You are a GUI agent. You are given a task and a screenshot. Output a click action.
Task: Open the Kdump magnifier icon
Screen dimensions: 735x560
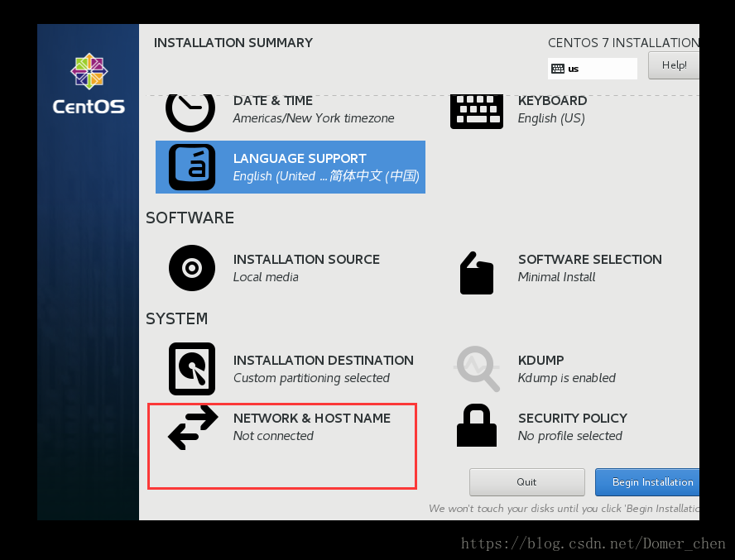pyautogui.click(x=478, y=369)
